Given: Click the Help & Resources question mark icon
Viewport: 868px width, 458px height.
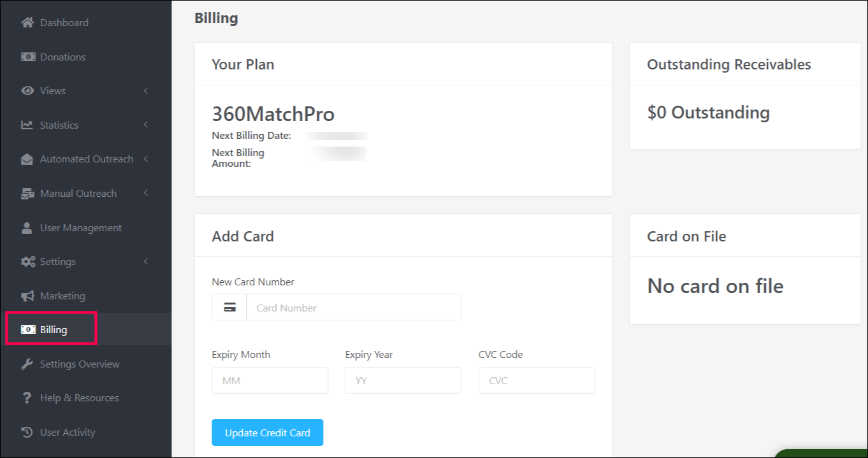Looking at the screenshot, I should coord(27,398).
